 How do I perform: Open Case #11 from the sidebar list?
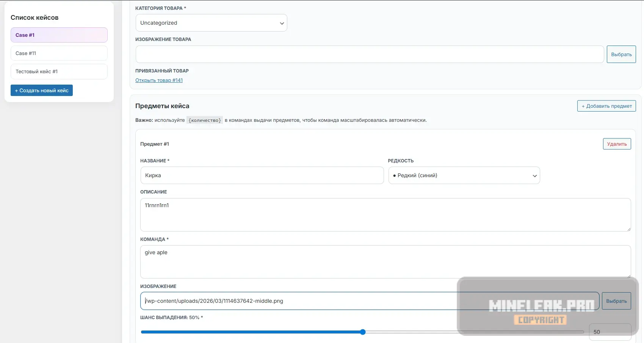(59, 53)
